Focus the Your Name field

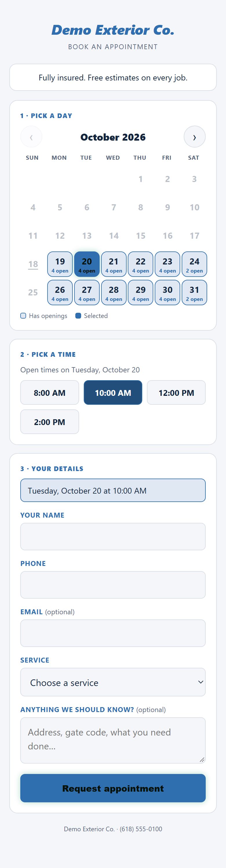click(113, 536)
